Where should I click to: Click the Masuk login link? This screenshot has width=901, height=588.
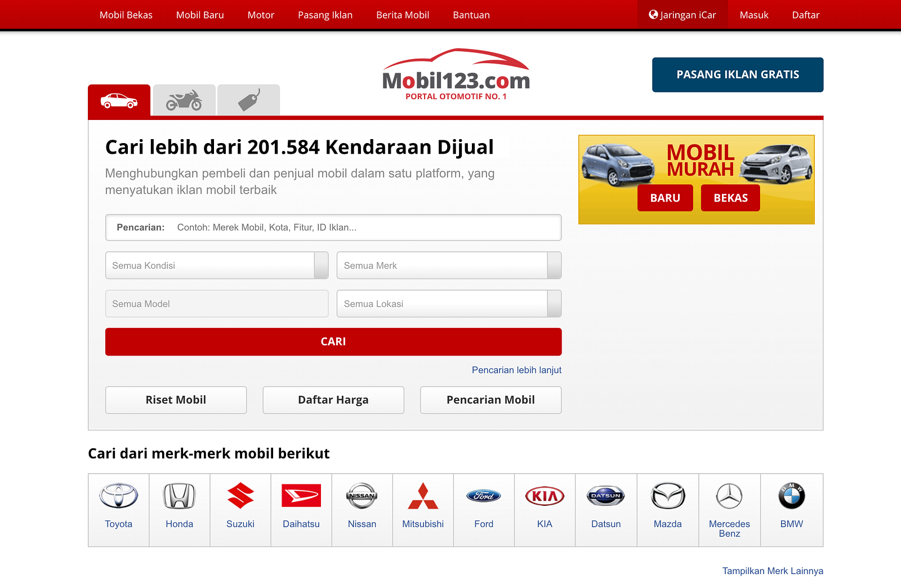[x=754, y=15]
